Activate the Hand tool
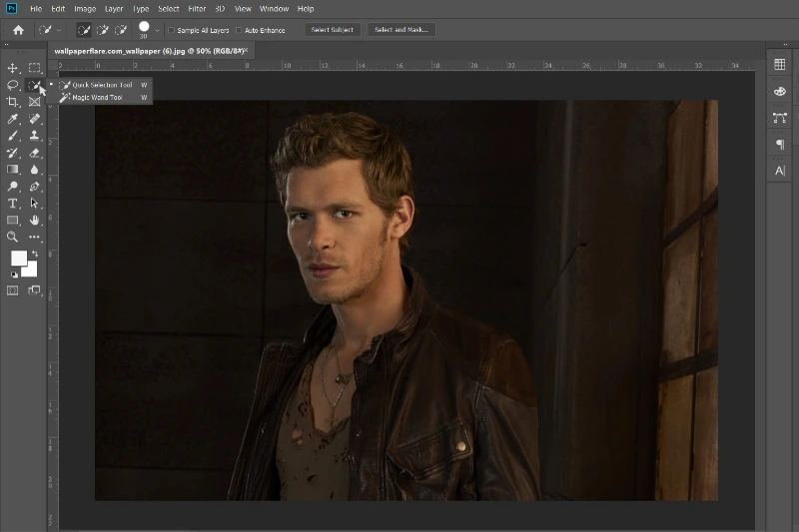The height and width of the screenshot is (532, 799). (35, 220)
